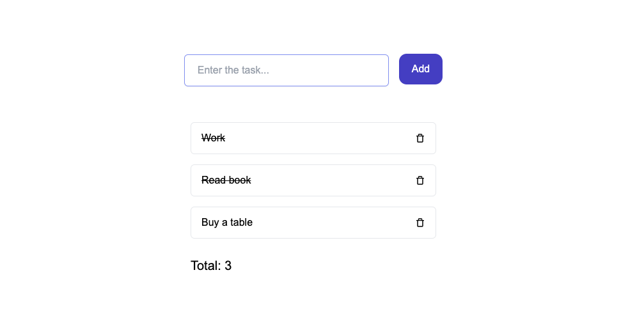Click the Total: 3 counter label
Screen dimensions: 644x316
211,266
